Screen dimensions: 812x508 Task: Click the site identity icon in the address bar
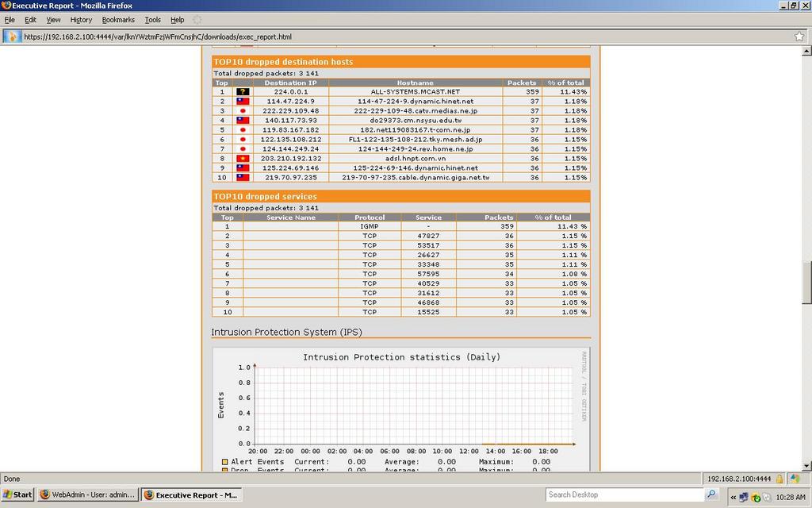click(13, 37)
